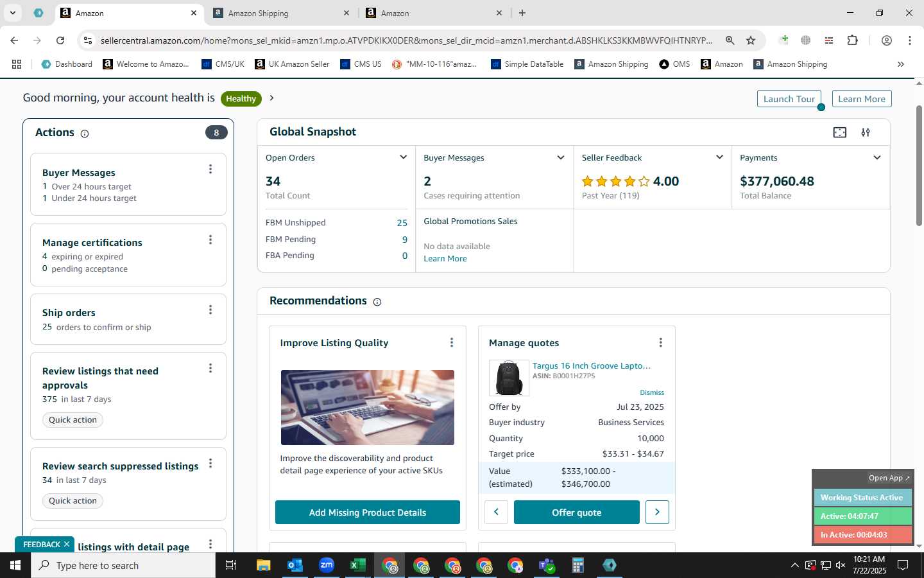Click Add Missing Product Details button

coord(368,512)
